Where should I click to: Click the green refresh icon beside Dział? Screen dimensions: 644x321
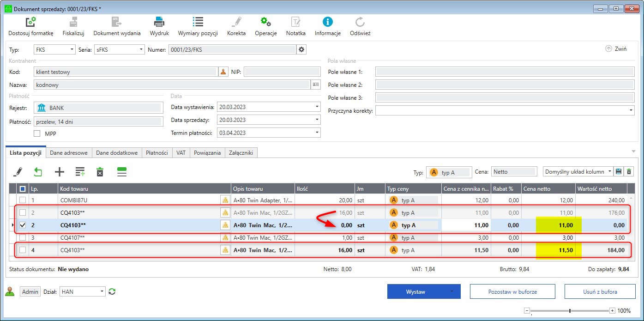[112, 291]
